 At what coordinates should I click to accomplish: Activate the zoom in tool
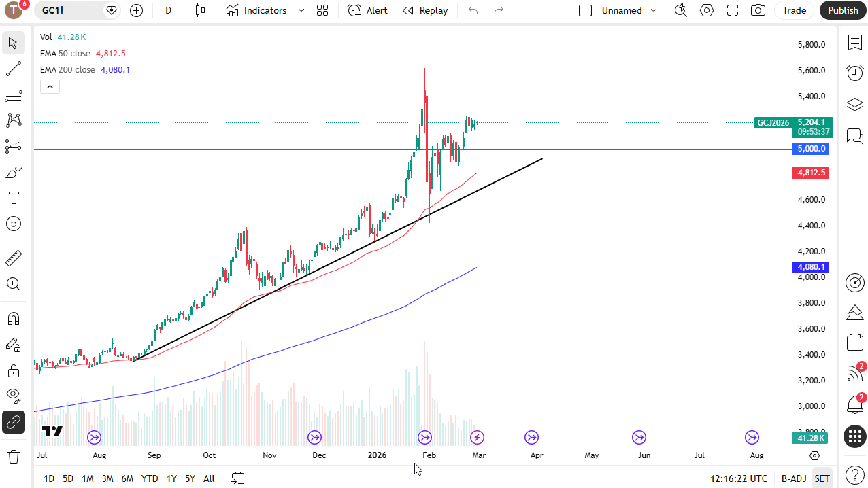tap(14, 284)
